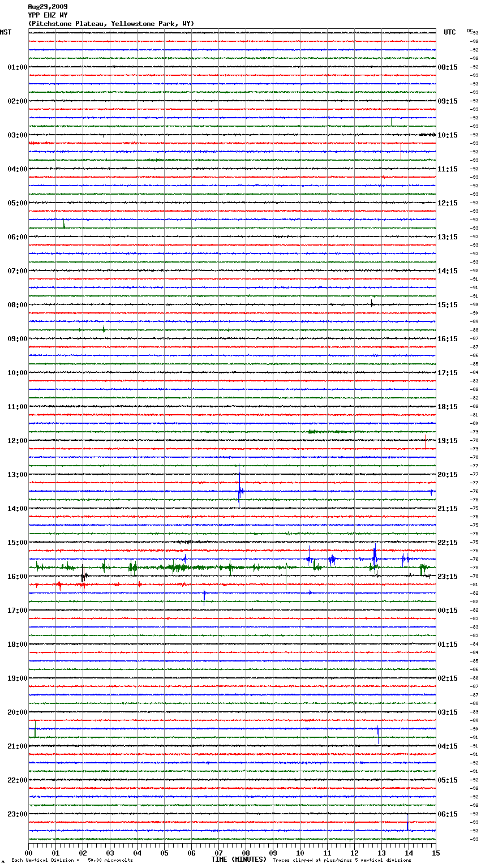This screenshot has height=868, width=481.
Task: Click the 14:15 UTC time label
Action: tap(448, 271)
